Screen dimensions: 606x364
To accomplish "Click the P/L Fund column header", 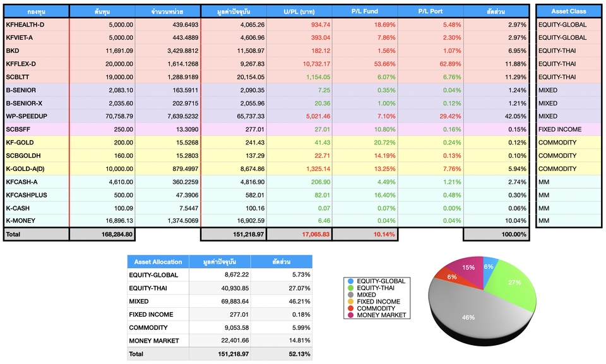I will pyautogui.click(x=365, y=11).
